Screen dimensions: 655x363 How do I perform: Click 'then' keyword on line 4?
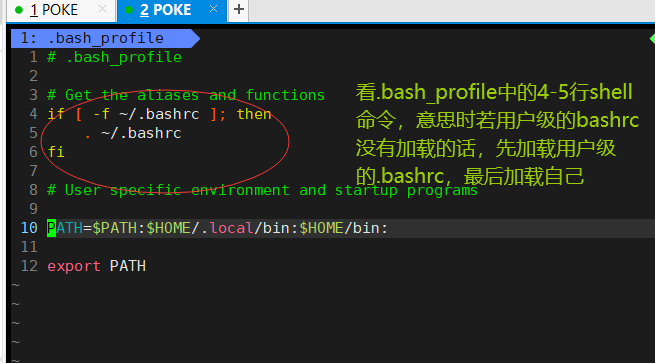pyautogui.click(x=254, y=114)
